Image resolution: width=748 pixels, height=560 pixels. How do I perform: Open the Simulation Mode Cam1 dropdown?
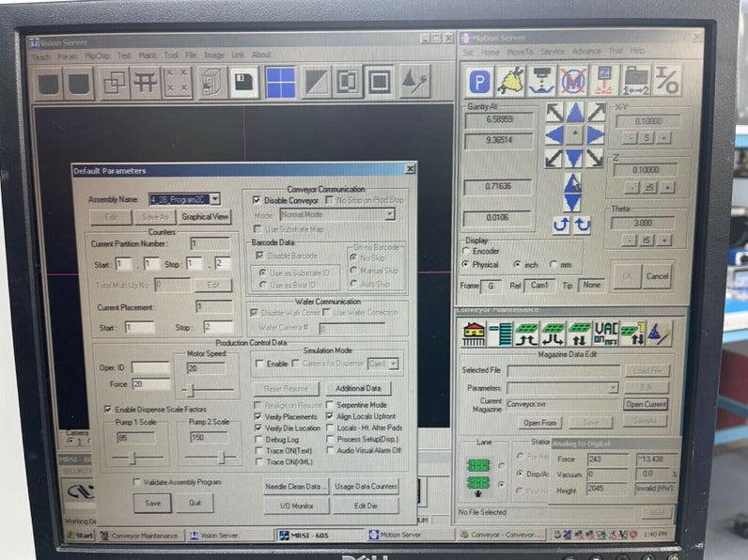pyautogui.click(x=394, y=364)
